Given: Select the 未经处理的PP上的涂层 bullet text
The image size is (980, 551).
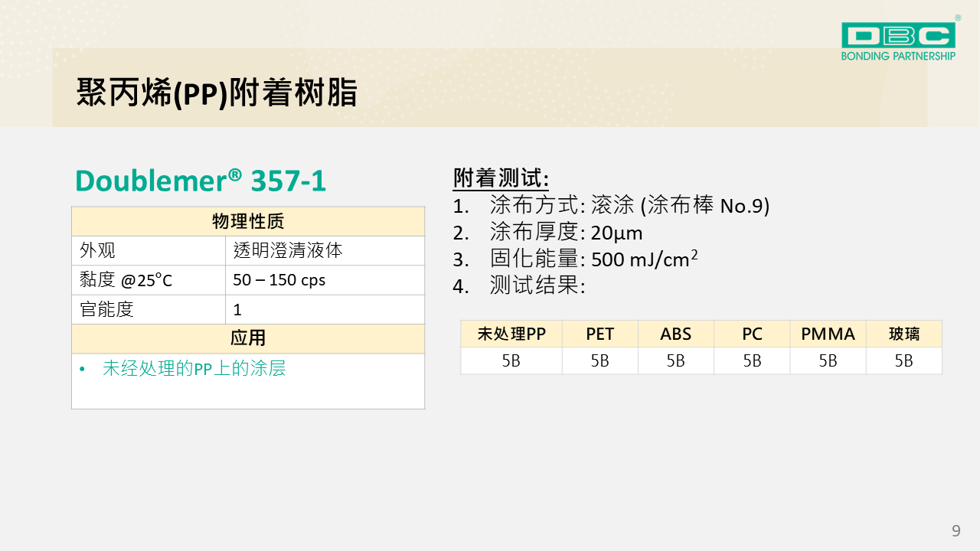Looking at the screenshot, I should tap(194, 368).
